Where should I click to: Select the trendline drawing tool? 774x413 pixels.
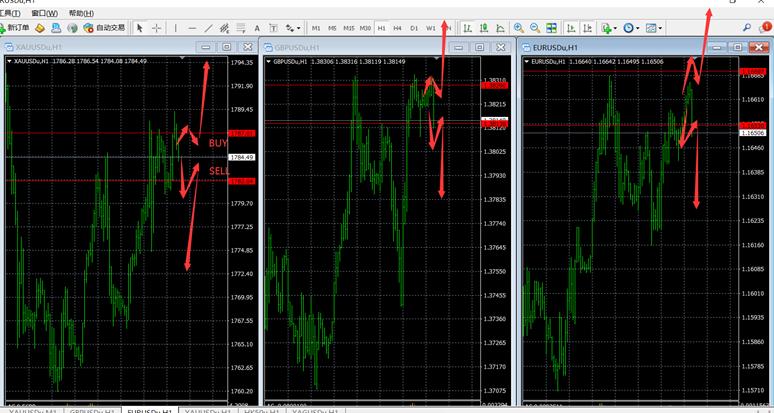207,28
